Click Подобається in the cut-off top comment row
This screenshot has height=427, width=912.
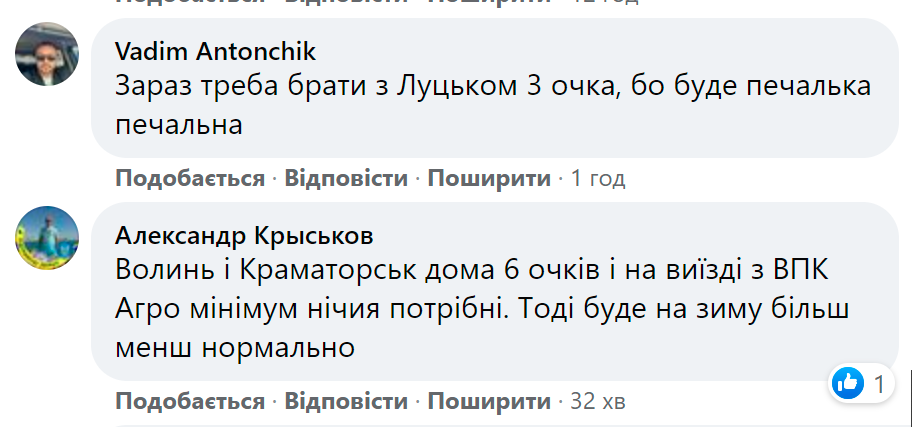tap(190, 2)
